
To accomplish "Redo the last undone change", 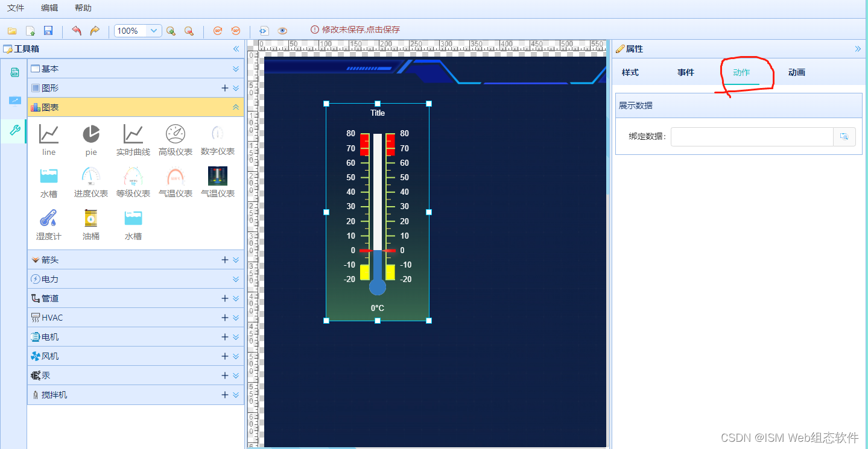I will click(95, 31).
